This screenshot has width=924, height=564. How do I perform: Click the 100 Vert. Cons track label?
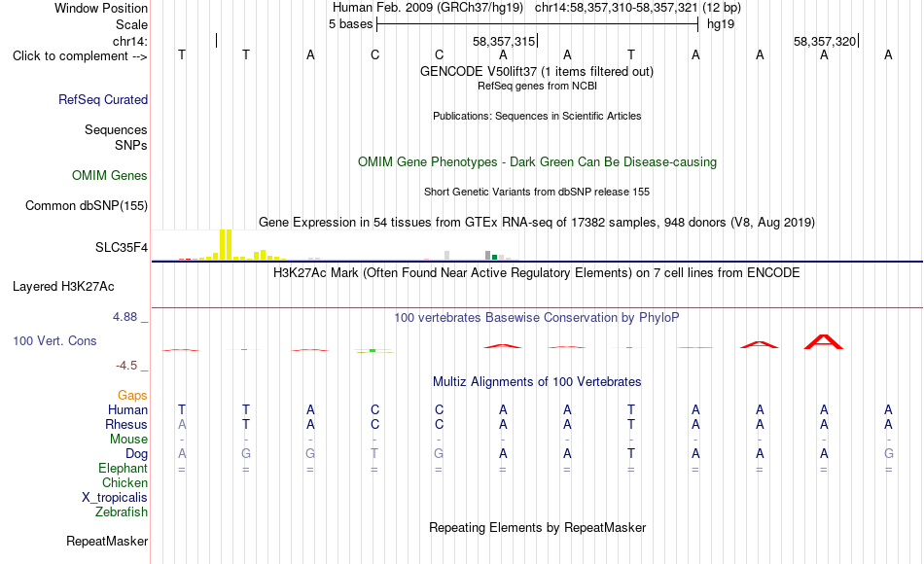[54, 340]
